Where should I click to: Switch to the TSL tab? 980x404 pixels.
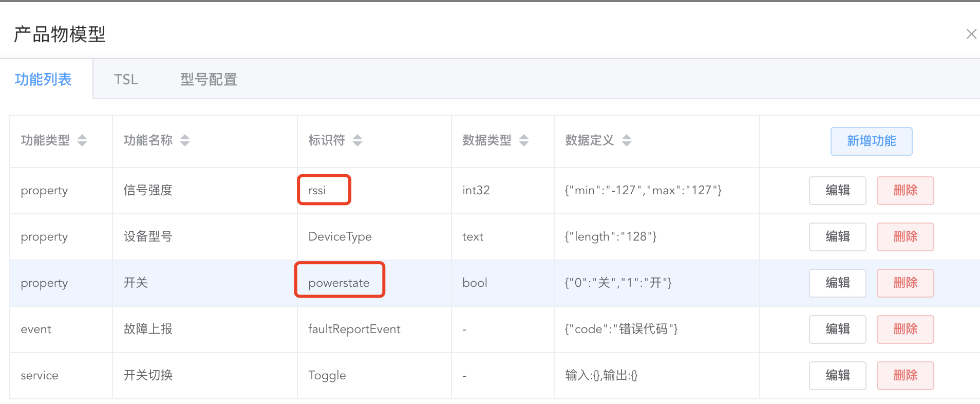126,80
